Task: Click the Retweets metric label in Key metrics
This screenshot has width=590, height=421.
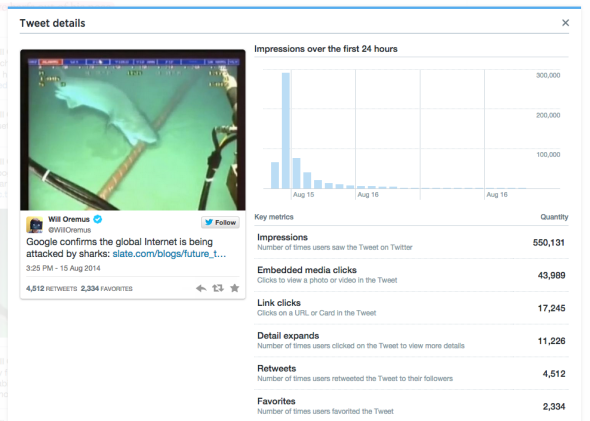Action: pyautogui.click(x=277, y=368)
